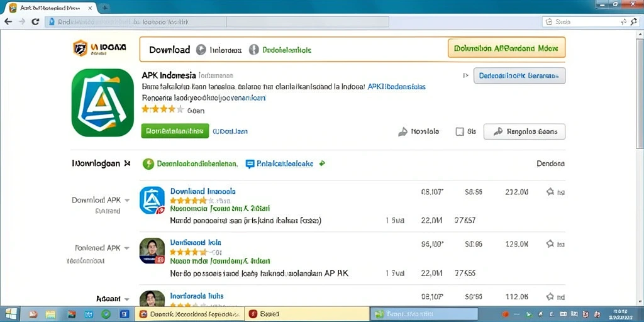Switch to the blue taskbar window button
The height and width of the screenshot is (322, 644).
pyautogui.click(x=425, y=314)
